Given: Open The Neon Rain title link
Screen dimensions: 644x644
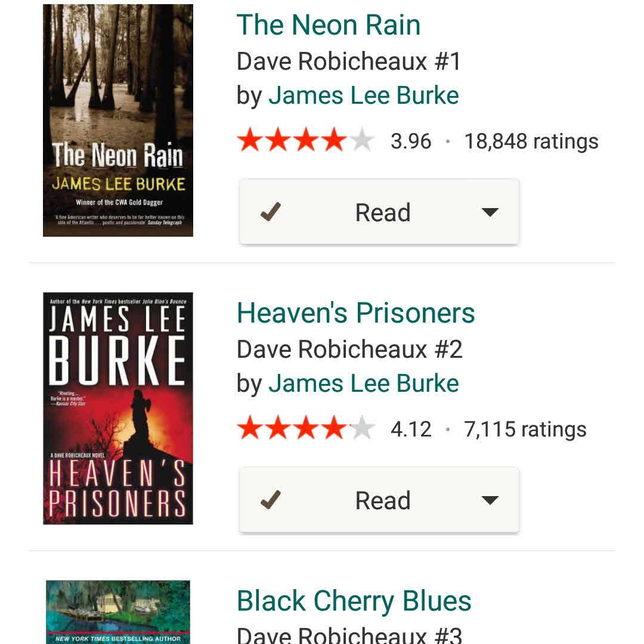Looking at the screenshot, I should (329, 25).
